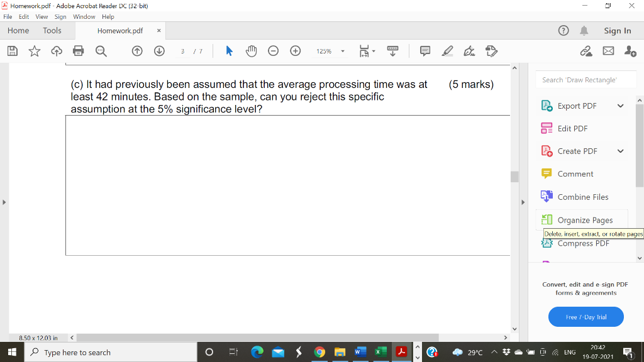Screen dimensions: 644x362
Task: Click the tools search field
Action: coord(585,80)
